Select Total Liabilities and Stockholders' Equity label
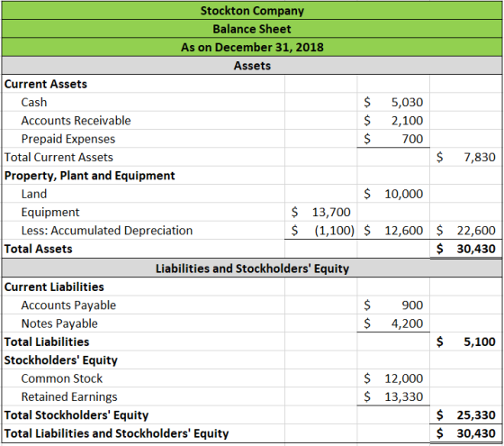The width and height of the screenshot is (504, 446). point(116,433)
